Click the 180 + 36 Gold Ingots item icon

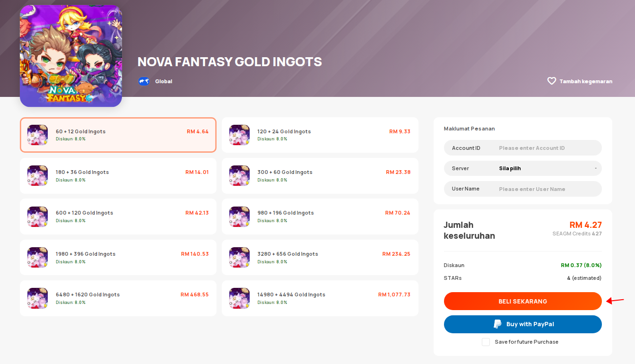click(37, 175)
